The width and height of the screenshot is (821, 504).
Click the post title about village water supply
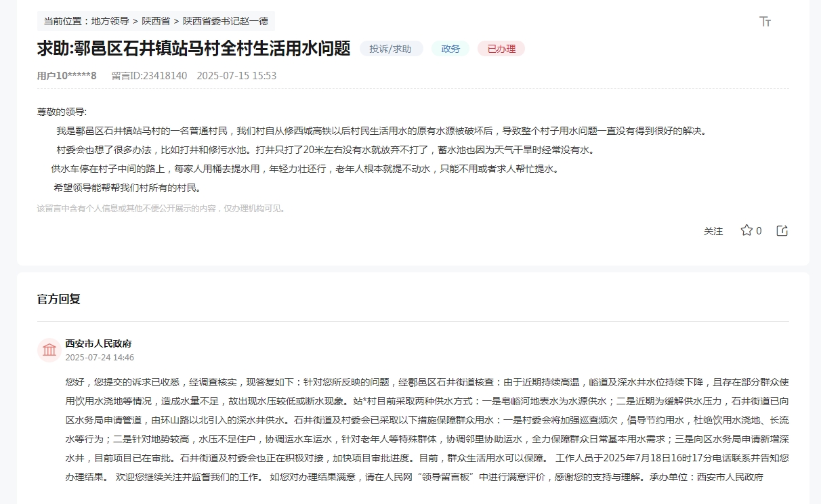[x=194, y=48]
